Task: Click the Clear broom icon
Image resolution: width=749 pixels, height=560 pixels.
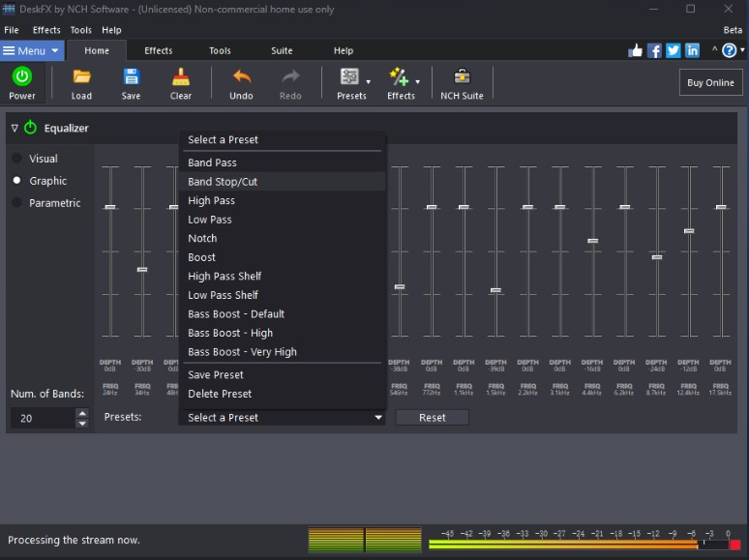Action: click(x=180, y=76)
